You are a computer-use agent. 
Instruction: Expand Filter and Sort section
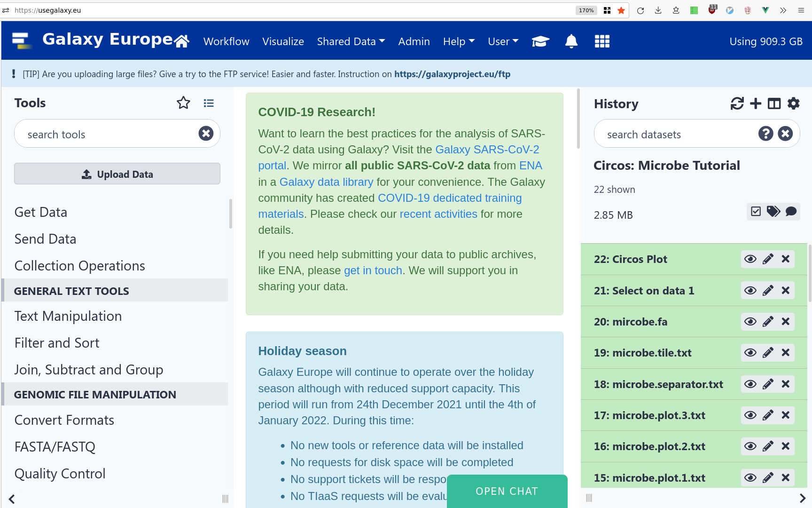(x=57, y=343)
